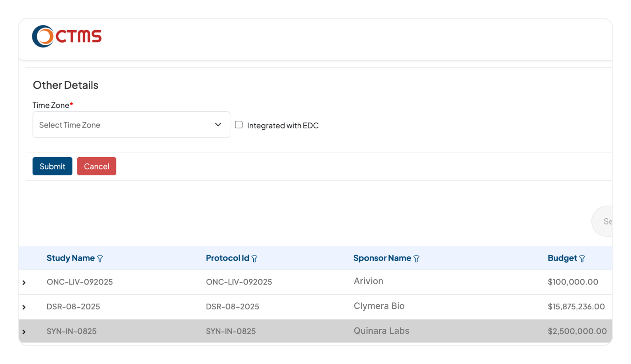Open the Protocol Id column filter

click(255, 258)
